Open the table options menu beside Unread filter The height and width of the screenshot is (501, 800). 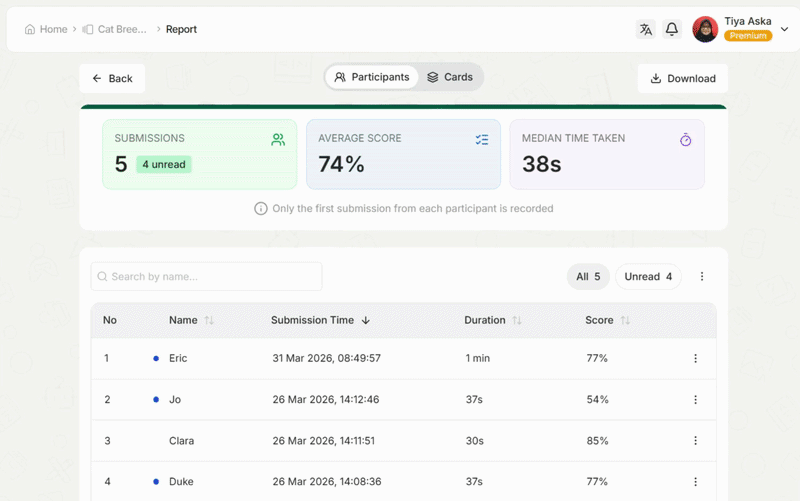coord(702,277)
